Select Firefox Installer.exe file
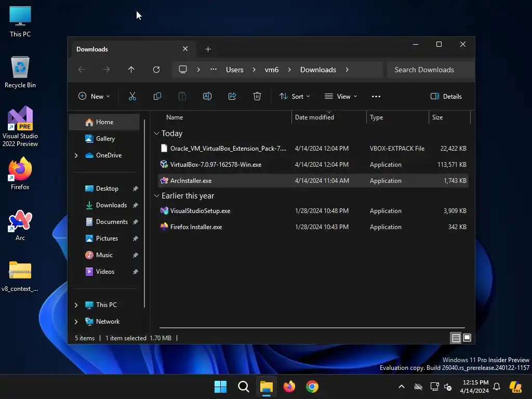This screenshot has height=399, width=532. [x=313, y=227]
